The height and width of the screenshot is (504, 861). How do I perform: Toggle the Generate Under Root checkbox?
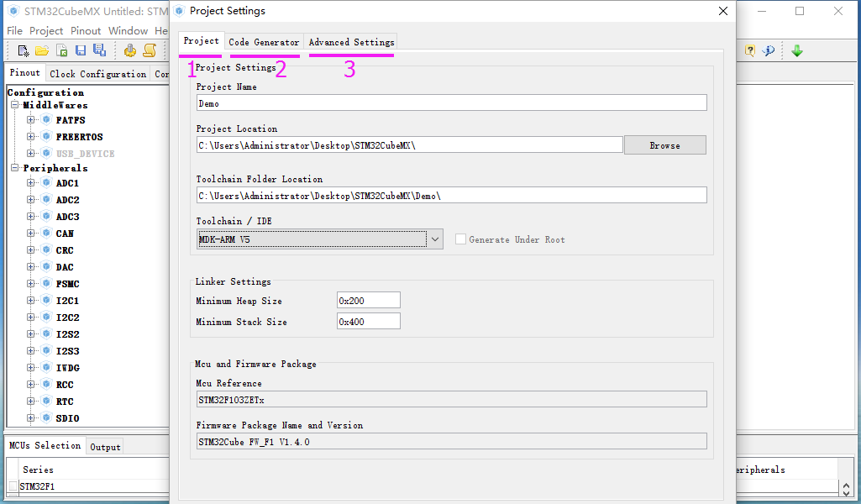point(460,239)
